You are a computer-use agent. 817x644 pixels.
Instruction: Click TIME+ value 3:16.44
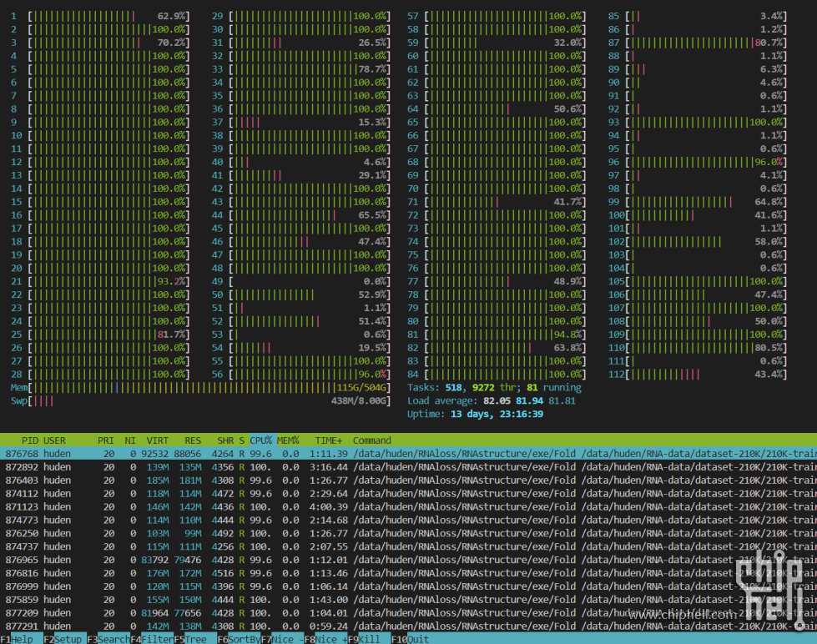coord(328,467)
